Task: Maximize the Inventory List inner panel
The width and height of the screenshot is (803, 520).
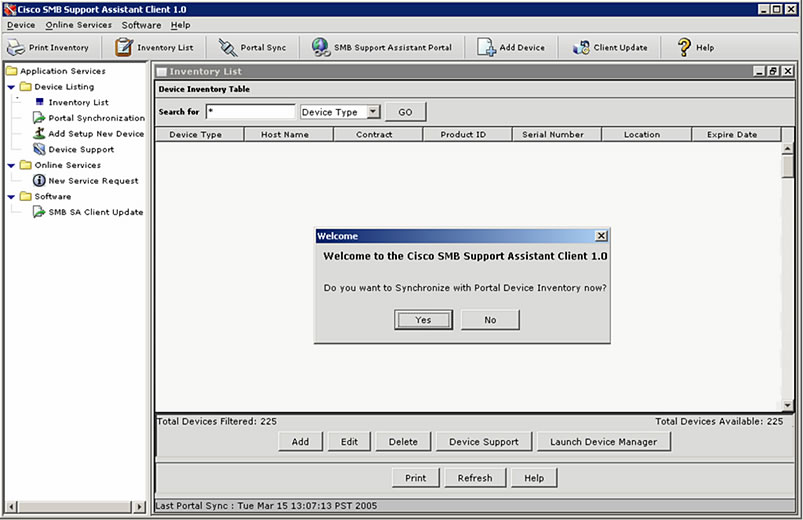Action: point(774,71)
